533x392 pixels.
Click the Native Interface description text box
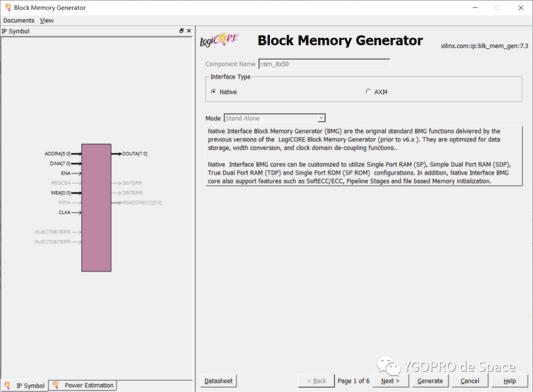tap(364, 156)
